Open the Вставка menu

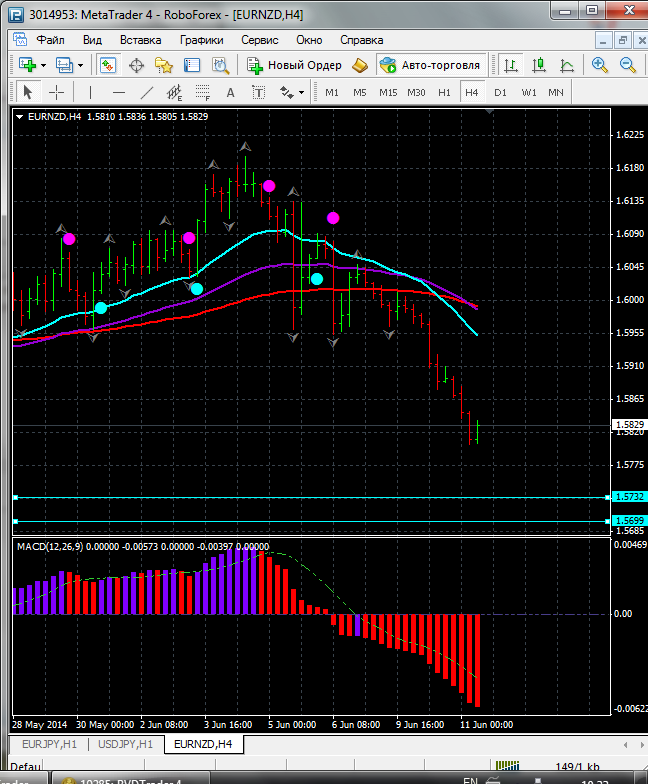click(140, 40)
